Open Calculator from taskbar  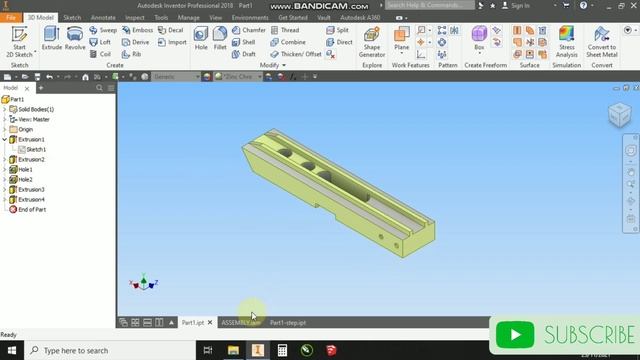[x=282, y=350]
